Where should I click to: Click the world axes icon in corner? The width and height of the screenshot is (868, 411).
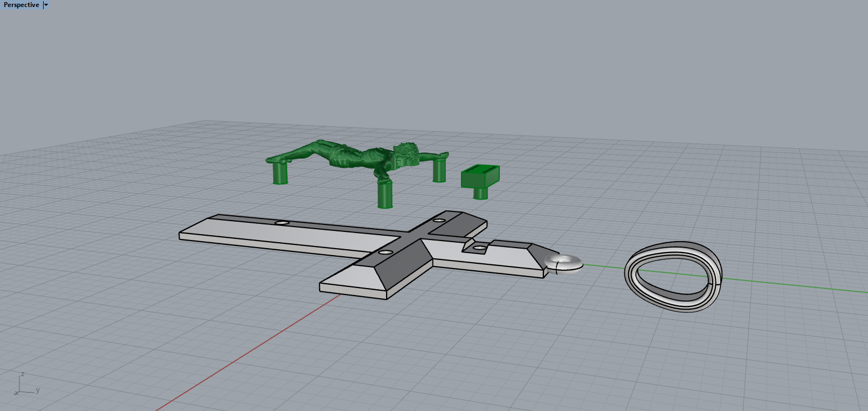tap(26, 384)
